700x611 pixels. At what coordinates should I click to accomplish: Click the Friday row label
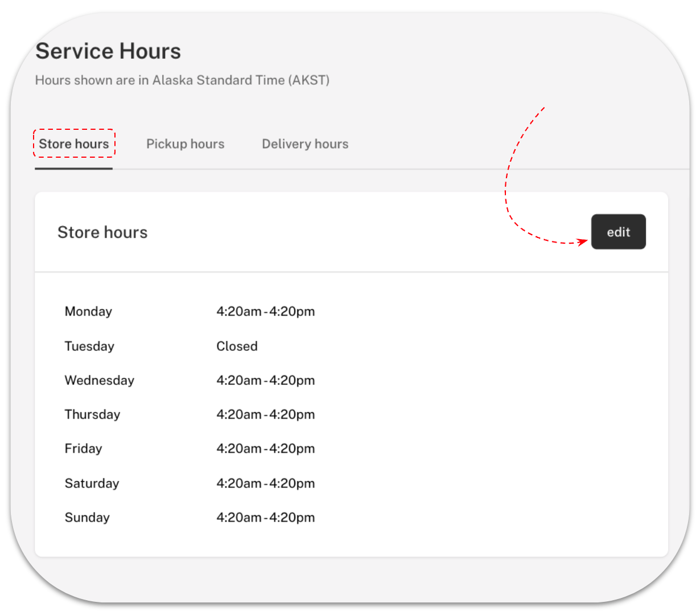pos(83,448)
